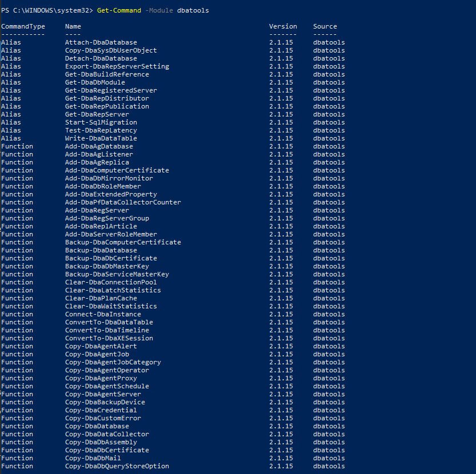Click the 'Copy-DbaAgentServer' entry
This screenshot has height=474, width=476.
[x=103, y=394]
